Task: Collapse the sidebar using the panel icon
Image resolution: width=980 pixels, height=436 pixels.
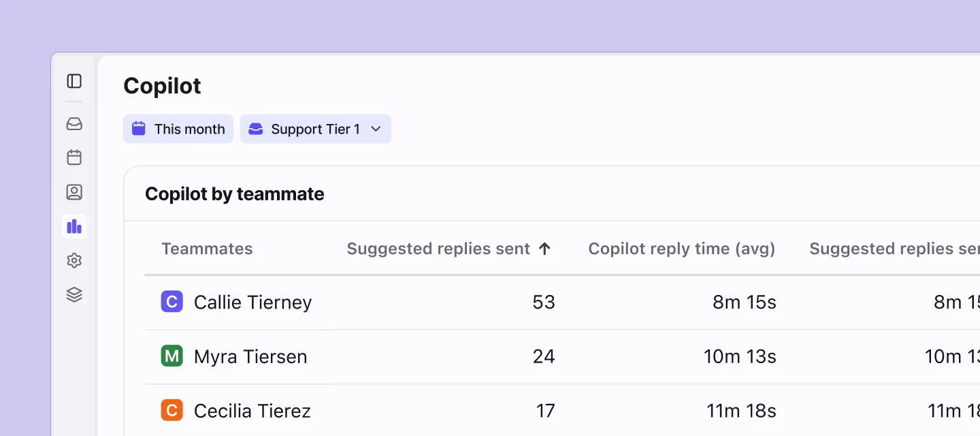Action: [73, 81]
